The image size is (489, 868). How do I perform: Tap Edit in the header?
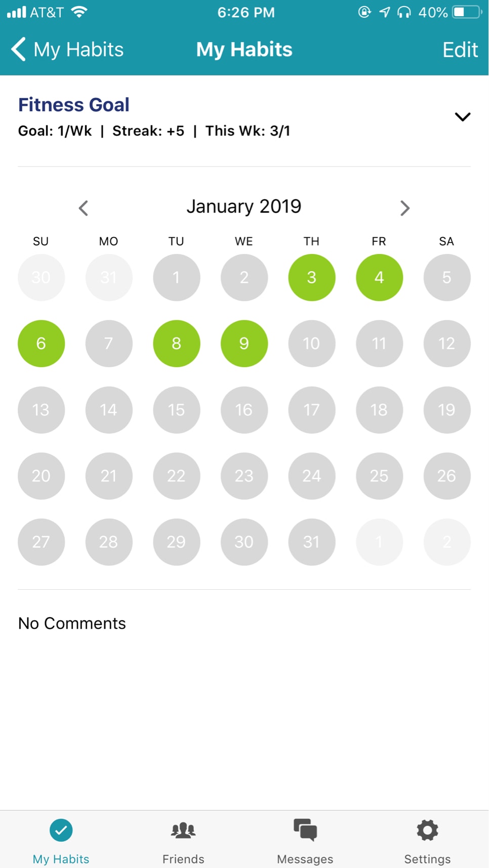pyautogui.click(x=460, y=50)
